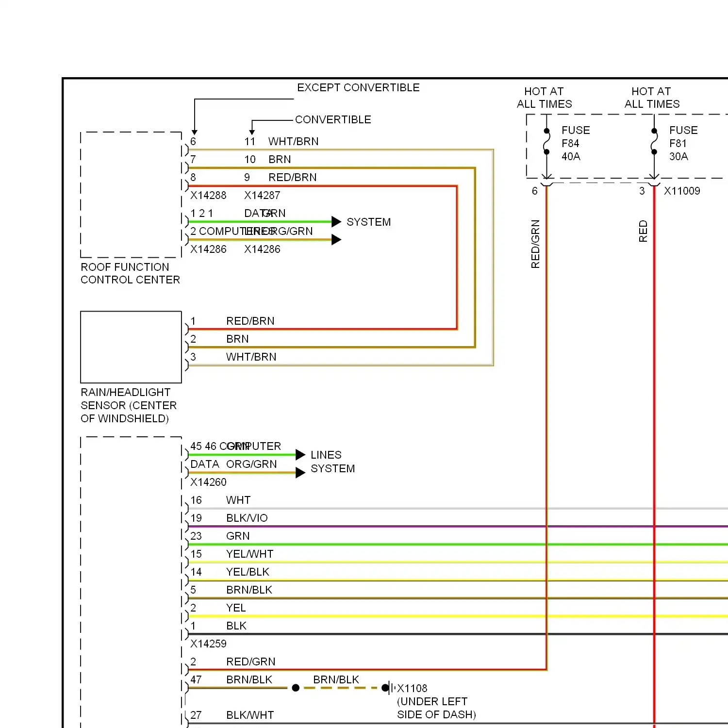Click the FUSE F81 30A label
This screenshot has height=728, width=728.
pyautogui.click(x=683, y=143)
